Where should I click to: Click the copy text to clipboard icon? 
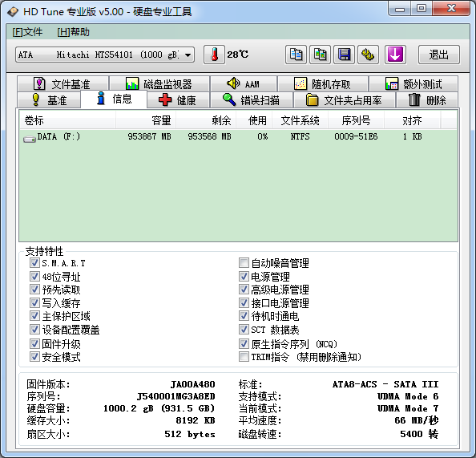pos(296,55)
